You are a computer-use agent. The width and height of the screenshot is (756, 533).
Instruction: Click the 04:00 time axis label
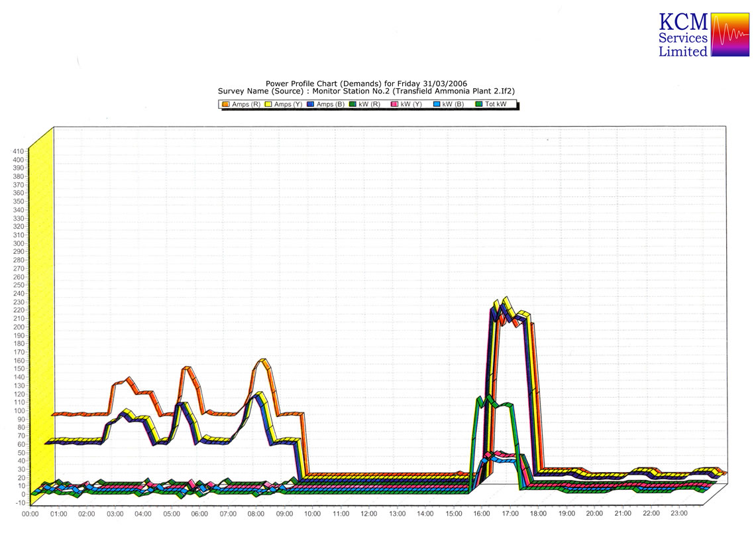(x=143, y=514)
